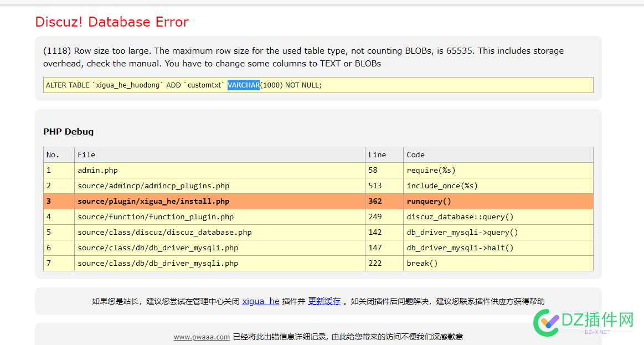Click the DZ插件网 watermark logo icon

coord(546,322)
